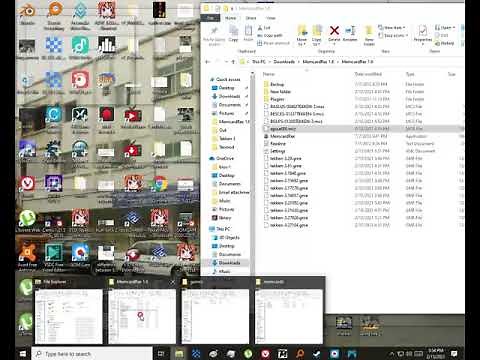Click Downloads in address breadcrumb
Image resolution: width=480 pixels, height=360 pixels.
(x=284, y=62)
